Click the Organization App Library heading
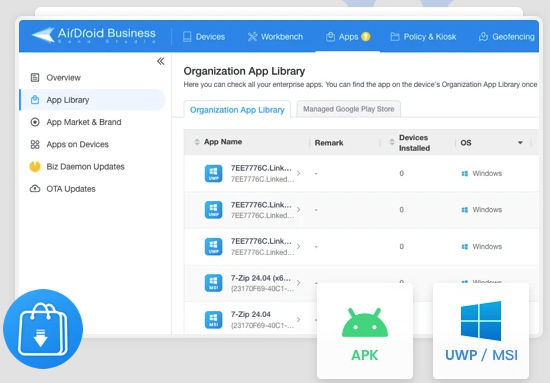 point(244,71)
